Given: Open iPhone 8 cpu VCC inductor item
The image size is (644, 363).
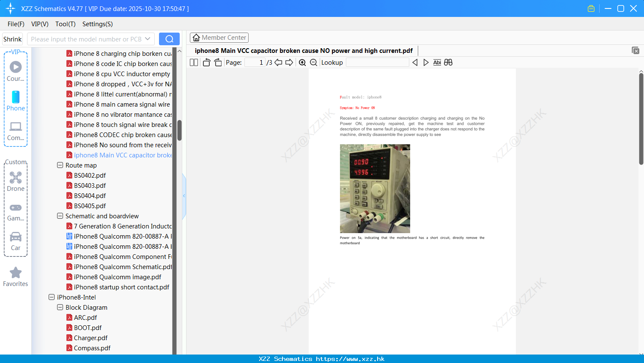Looking at the screenshot, I should click(118, 74).
